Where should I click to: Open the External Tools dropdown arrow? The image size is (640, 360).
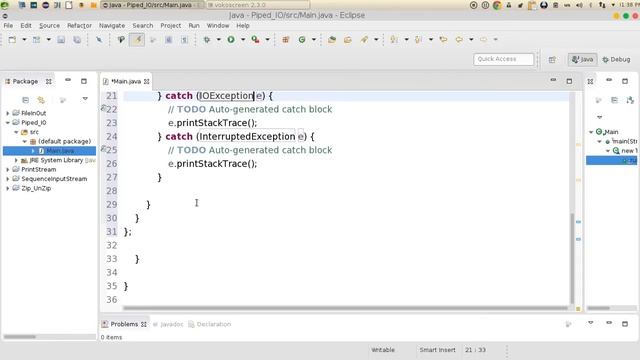(x=267, y=40)
